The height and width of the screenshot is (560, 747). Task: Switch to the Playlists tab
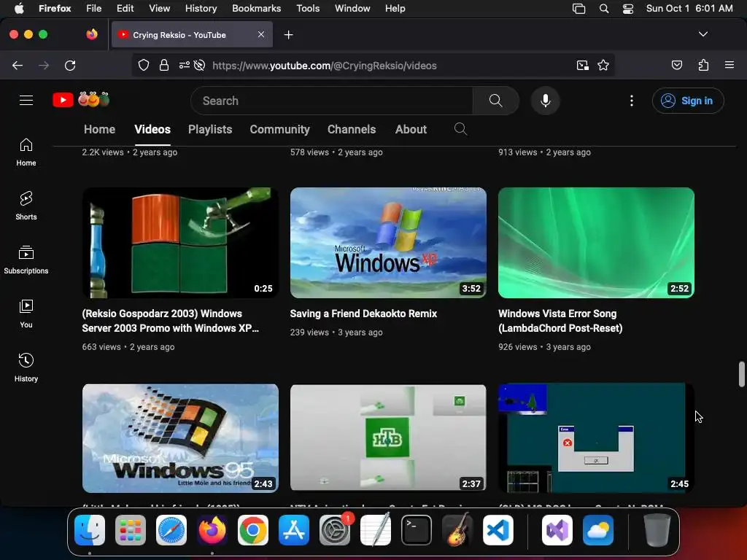tap(210, 130)
